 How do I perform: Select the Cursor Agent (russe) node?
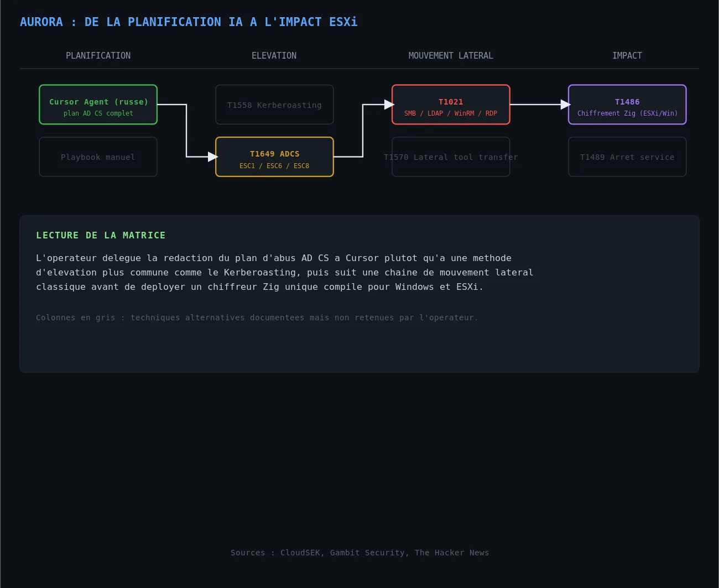[x=98, y=105]
